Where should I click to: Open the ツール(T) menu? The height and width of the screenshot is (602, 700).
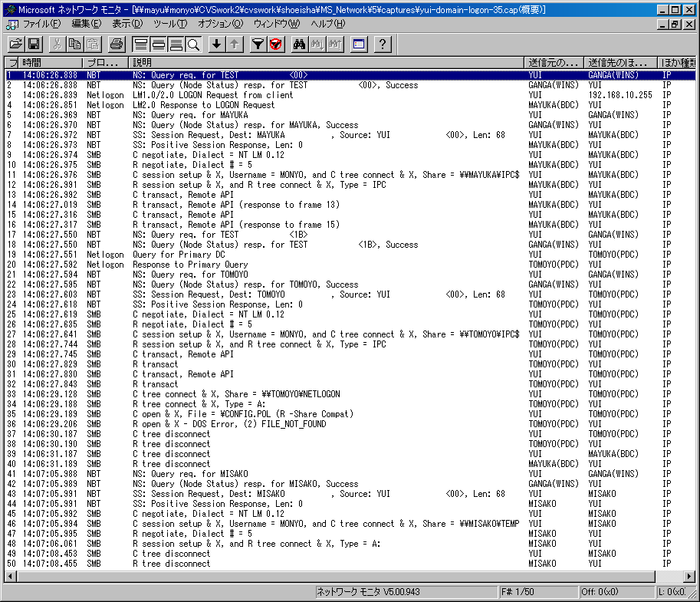click(170, 24)
